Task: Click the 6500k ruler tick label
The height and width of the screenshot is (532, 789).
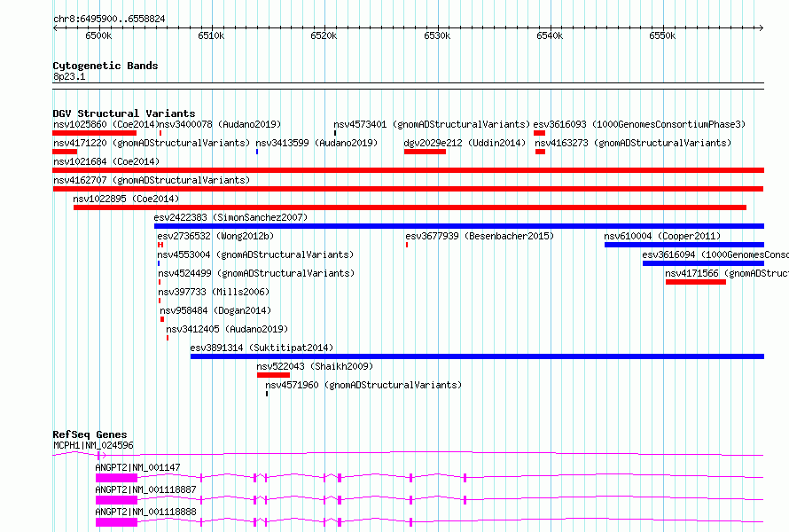Action: 98,36
